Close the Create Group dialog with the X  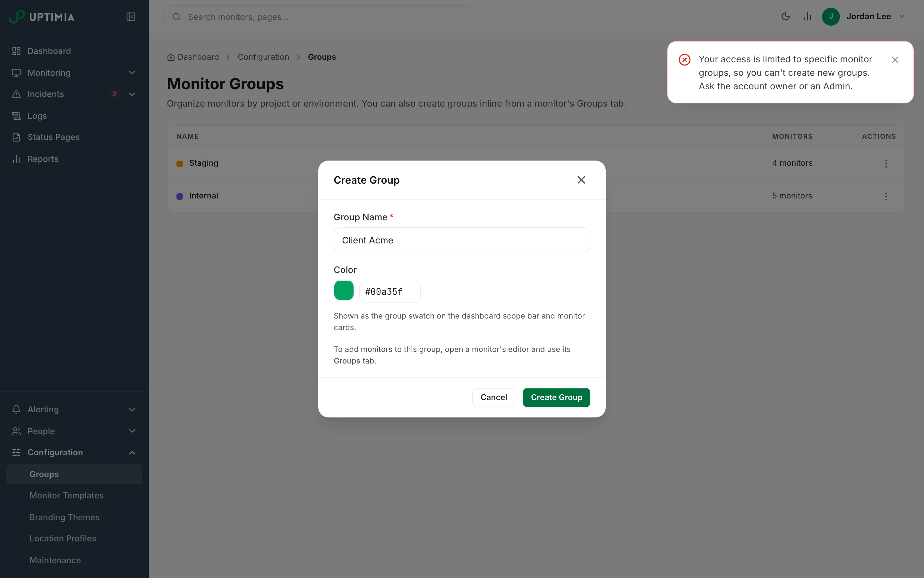(581, 180)
